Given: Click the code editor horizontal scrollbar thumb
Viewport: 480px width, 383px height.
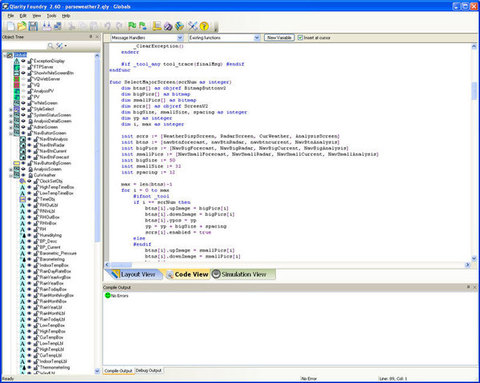Looking at the screenshot, I should (121, 265).
